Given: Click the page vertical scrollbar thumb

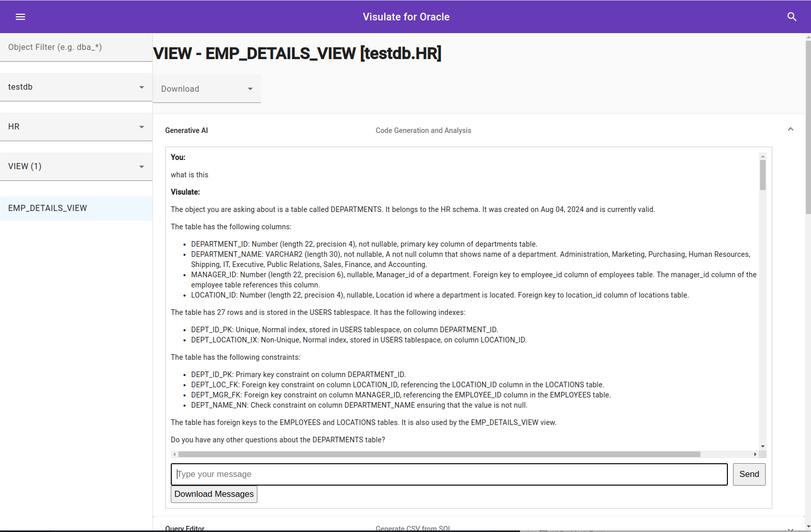Looking at the screenshot, I should [808, 127].
